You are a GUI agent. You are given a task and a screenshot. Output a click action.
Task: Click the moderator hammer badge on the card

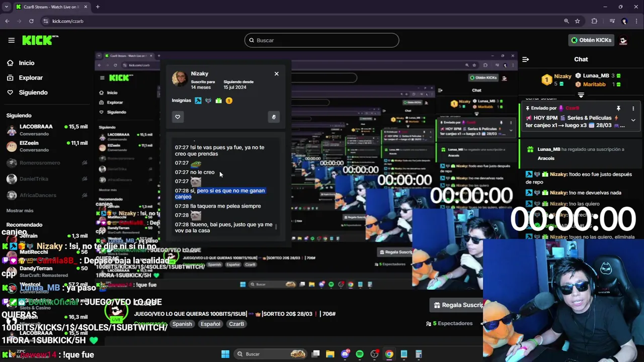[198, 101]
